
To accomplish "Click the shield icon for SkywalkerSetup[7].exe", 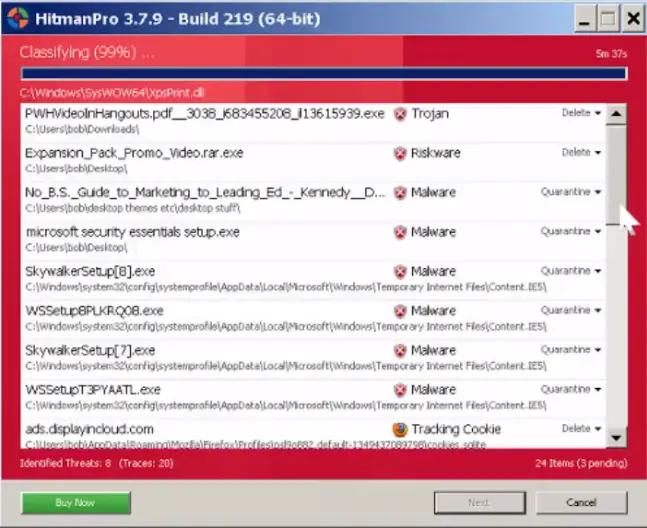I will click(400, 351).
